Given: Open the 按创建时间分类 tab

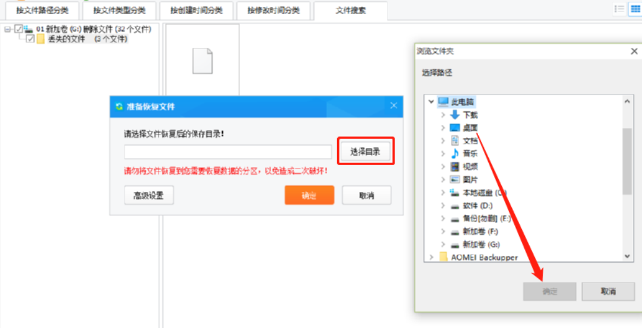Looking at the screenshot, I should coord(196,10).
